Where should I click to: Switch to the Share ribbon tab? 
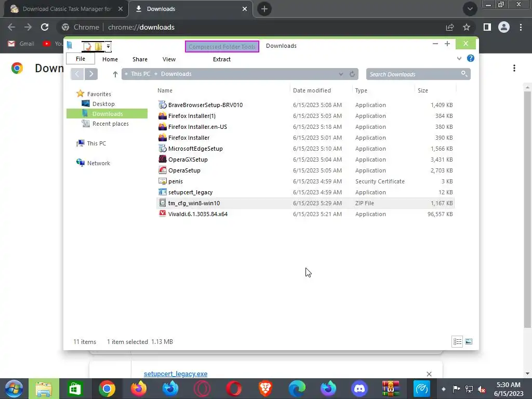coord(140,59)
